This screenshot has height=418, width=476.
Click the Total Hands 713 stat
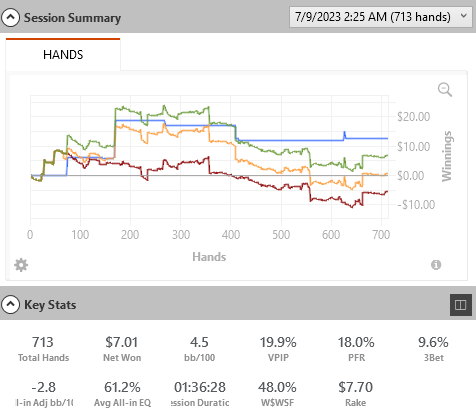point(43,349)
